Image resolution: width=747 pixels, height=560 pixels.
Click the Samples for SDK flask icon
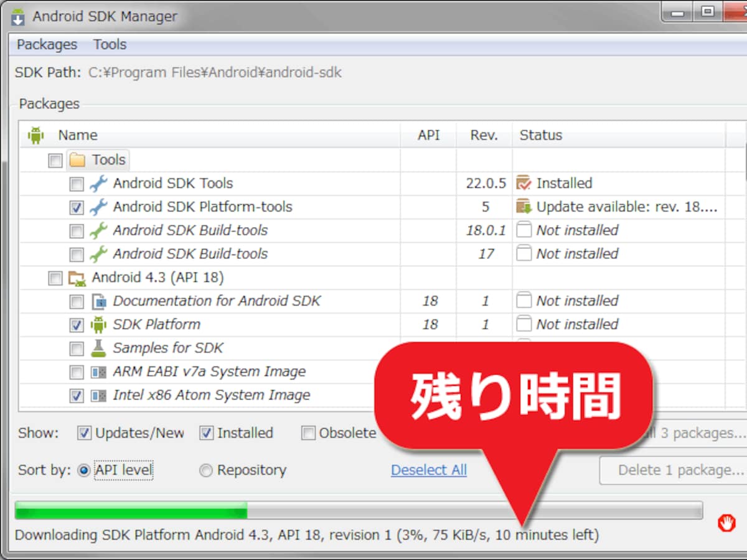point(98,348)
